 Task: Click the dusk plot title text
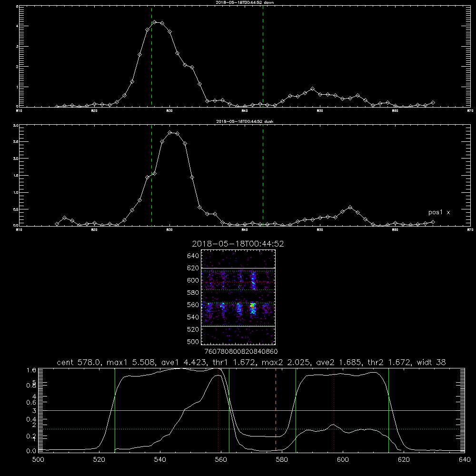[245, 121]
